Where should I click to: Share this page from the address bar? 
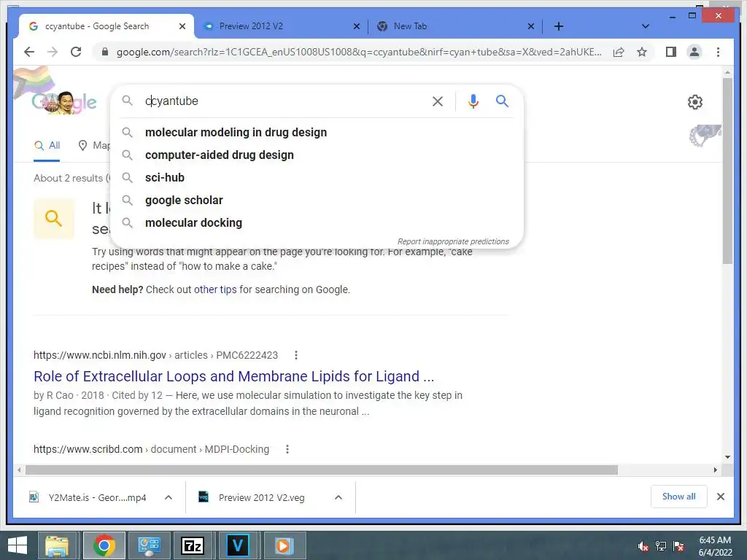pos(619,52)
